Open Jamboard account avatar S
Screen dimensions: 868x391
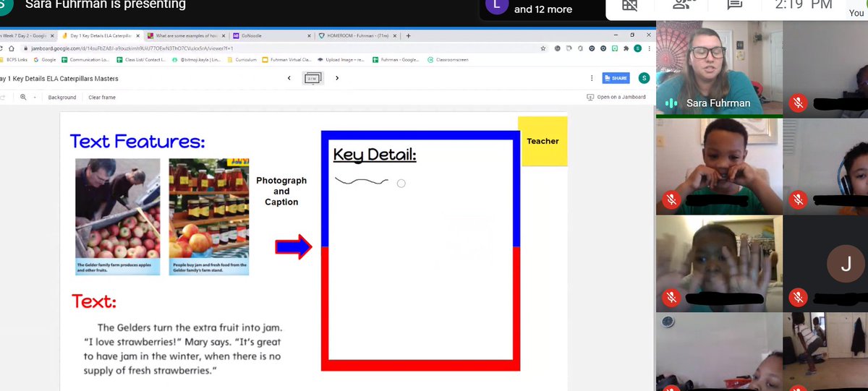click(x=644, y=78)
